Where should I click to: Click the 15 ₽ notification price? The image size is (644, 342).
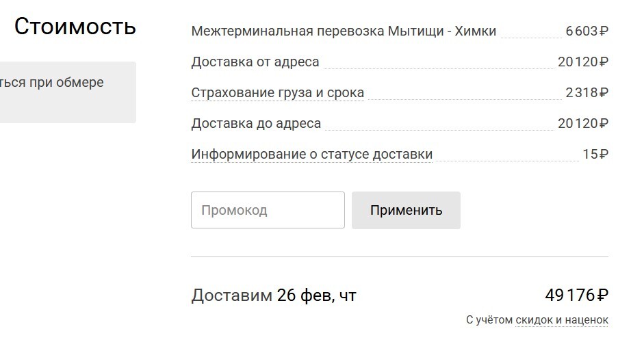(595, 154)
